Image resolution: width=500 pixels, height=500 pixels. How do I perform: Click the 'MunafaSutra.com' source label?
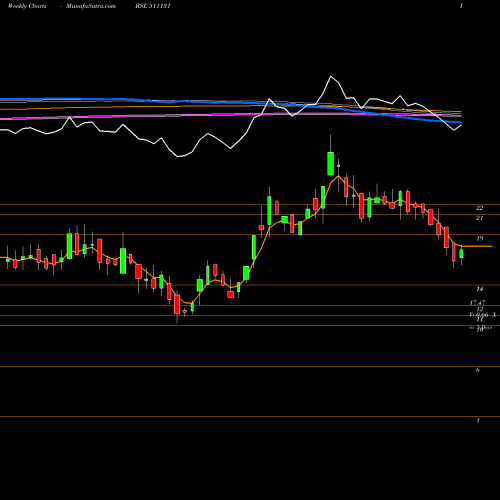(91, 6)
